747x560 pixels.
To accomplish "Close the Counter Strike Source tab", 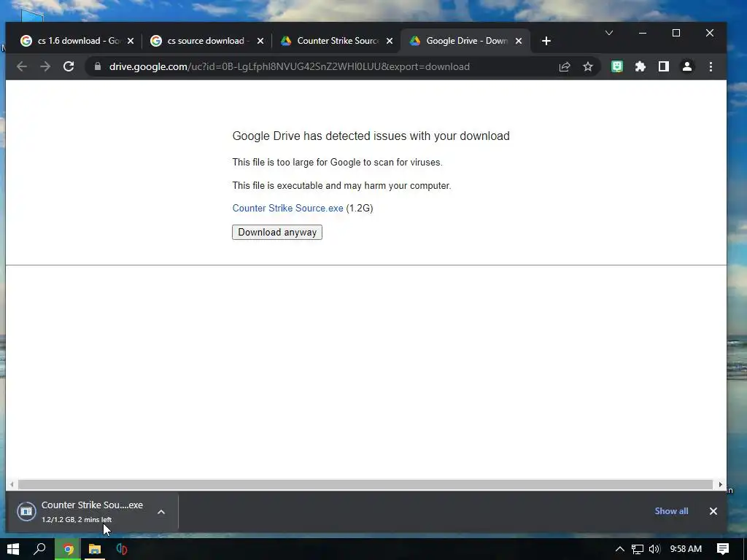I will 390,41.
